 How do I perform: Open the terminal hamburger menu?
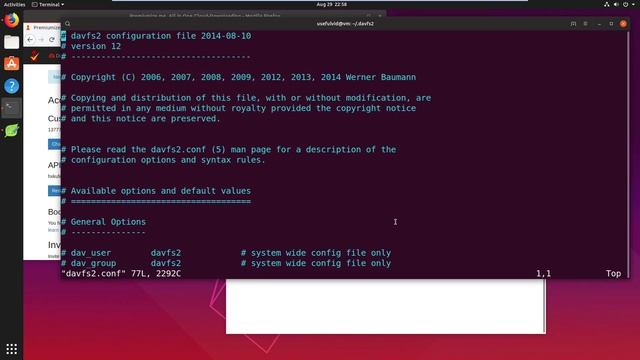[x=585, y=24]
